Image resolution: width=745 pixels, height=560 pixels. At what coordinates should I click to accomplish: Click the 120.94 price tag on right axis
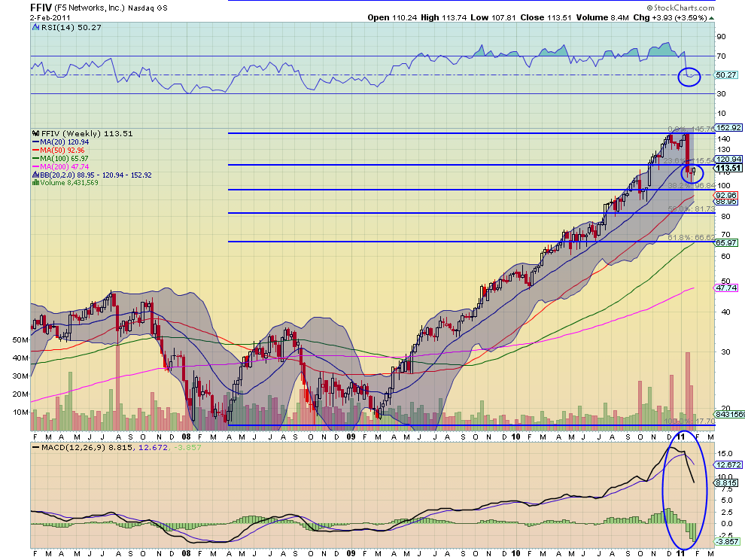tap(728, 160)
